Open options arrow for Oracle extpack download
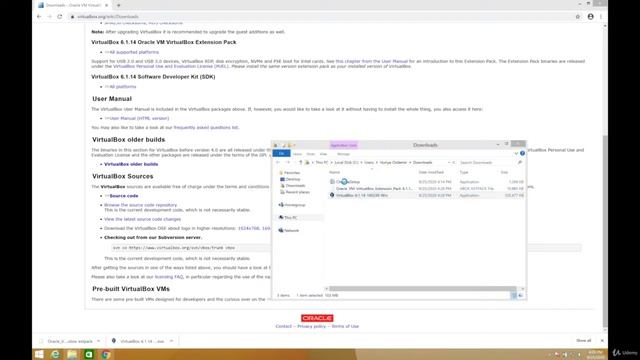 98,341
